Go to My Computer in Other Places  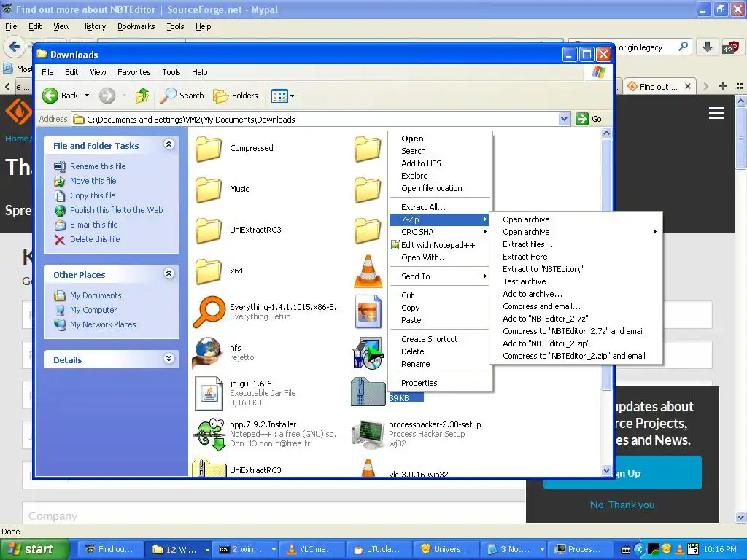pos(93,310)
